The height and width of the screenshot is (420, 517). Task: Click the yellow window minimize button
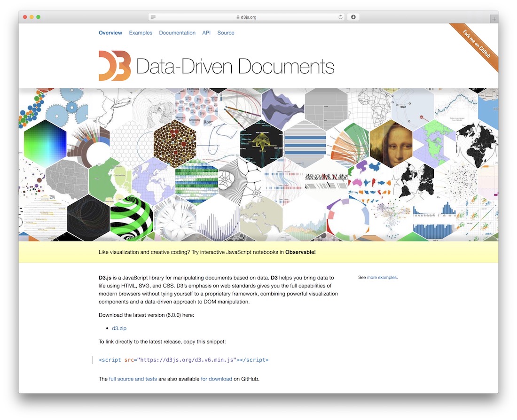click(x=31, y=17)
